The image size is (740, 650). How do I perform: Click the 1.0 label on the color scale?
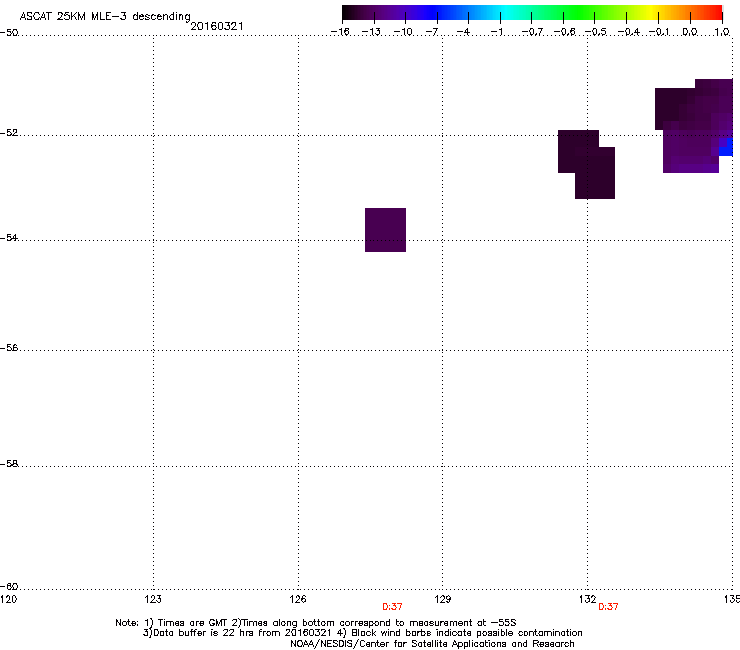click(722, 32)
